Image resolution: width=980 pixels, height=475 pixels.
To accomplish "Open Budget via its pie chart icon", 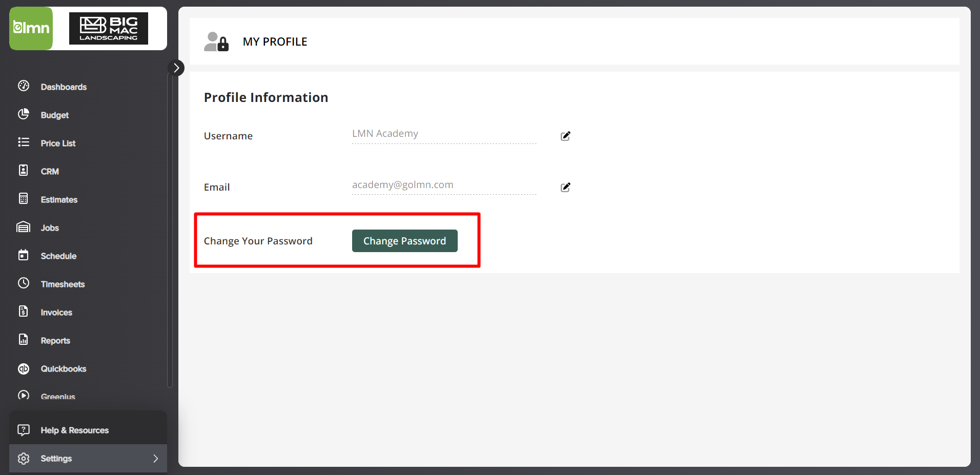I will 24,114.
